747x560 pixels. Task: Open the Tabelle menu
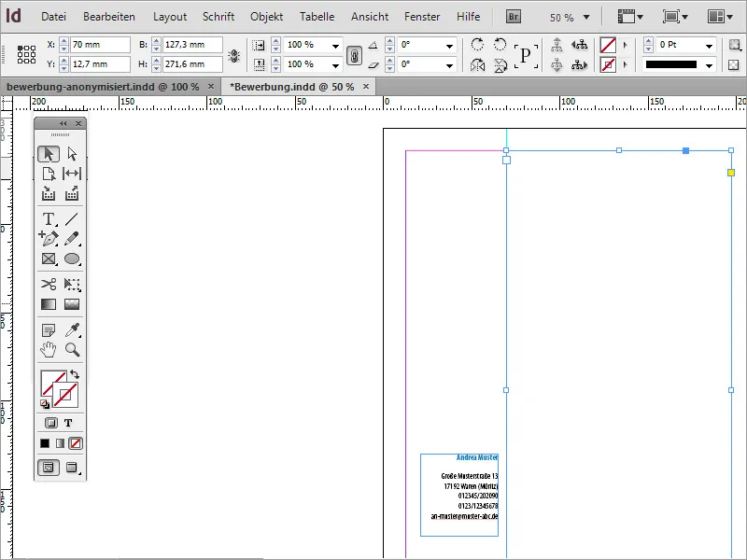(317, 17)
